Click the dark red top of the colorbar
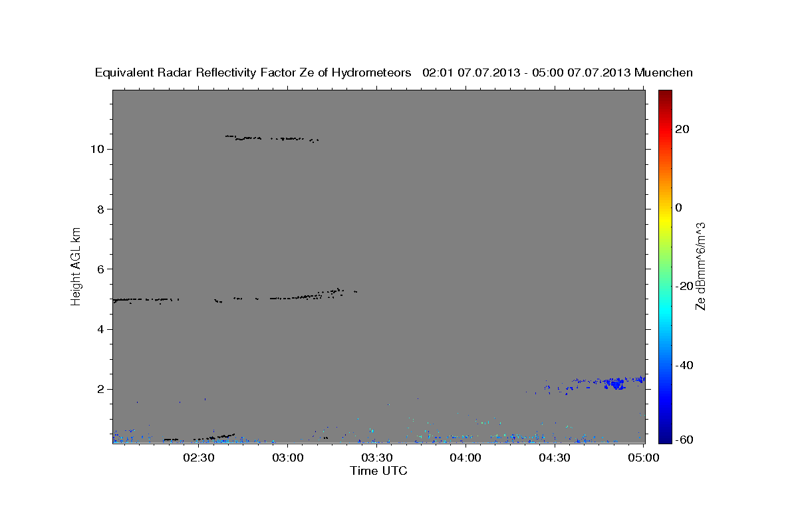Viewport: 798px width, 532px height. [x=664, y=96]
